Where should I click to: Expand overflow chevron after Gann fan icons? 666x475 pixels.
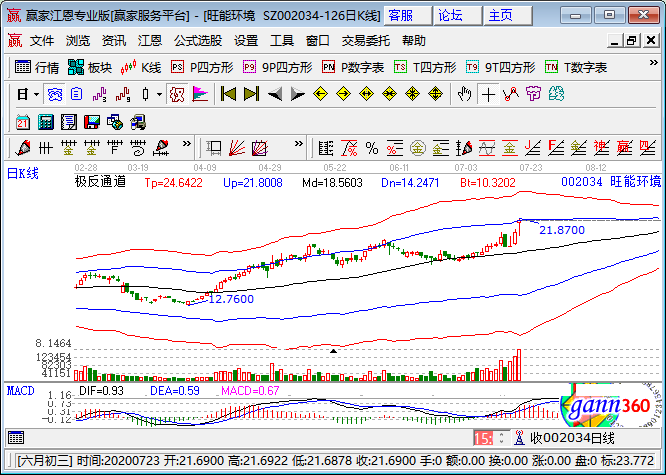coord(299,144)
